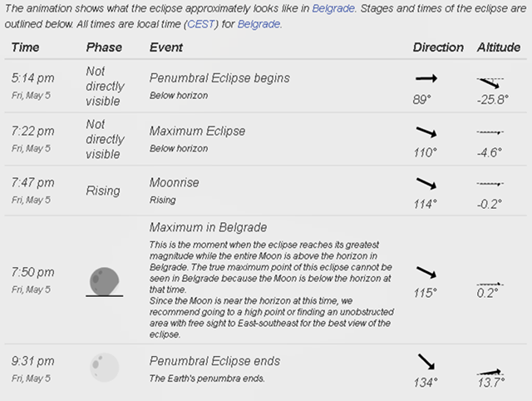Click the pale moon icon at 9:31 pm
Viewport: 532px width, 401px height.
(105, 367)
